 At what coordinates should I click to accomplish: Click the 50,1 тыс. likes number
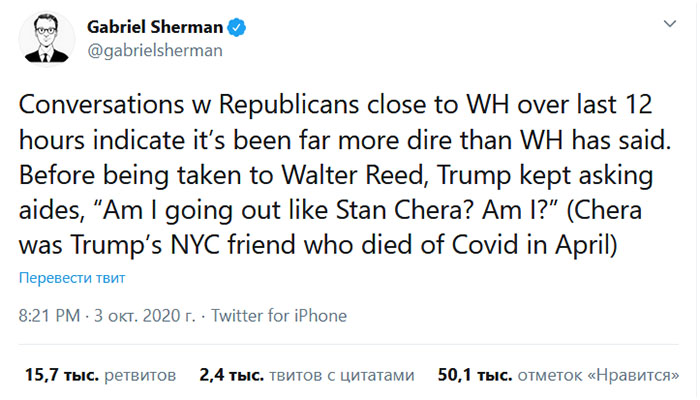474,375
